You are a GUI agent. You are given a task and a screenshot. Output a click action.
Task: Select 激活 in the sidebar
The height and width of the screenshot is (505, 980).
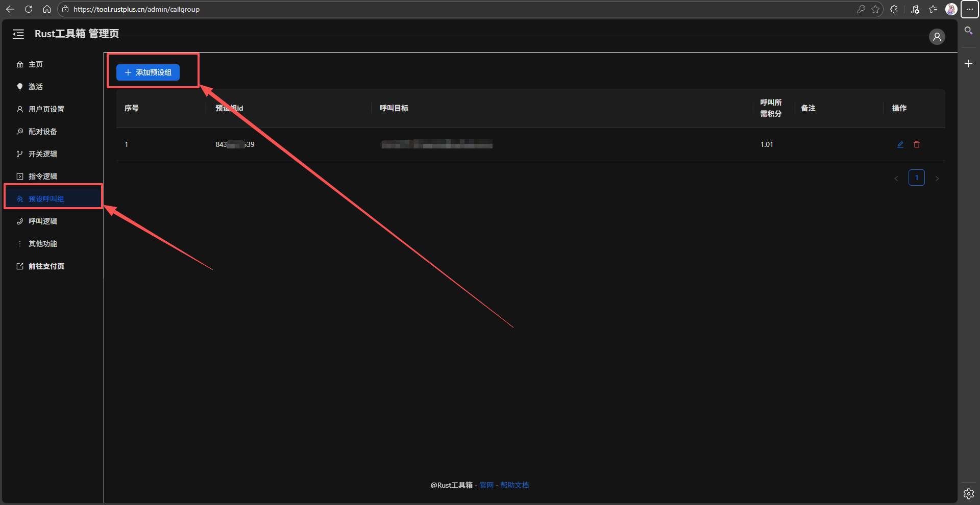(x=36, y=87)
